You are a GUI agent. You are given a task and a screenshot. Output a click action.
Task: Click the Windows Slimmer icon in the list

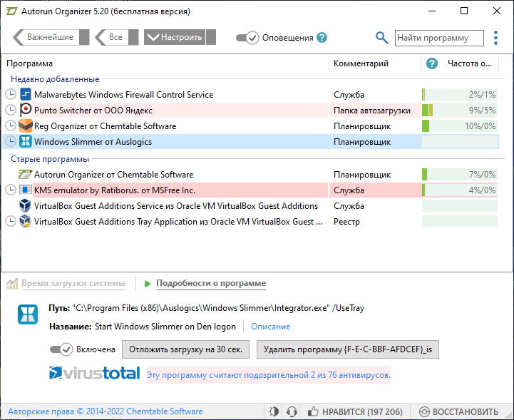click(25, 142)
